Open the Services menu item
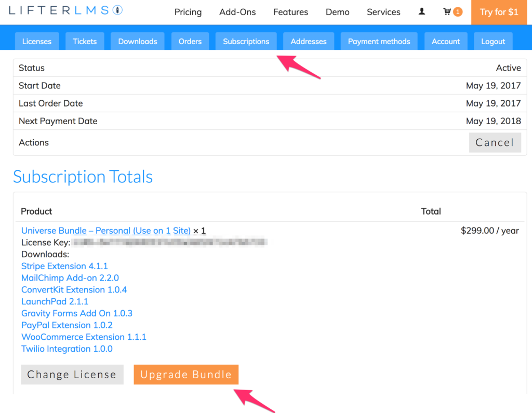532x413 pixels. pyautogui.click(x=384, y=12)
